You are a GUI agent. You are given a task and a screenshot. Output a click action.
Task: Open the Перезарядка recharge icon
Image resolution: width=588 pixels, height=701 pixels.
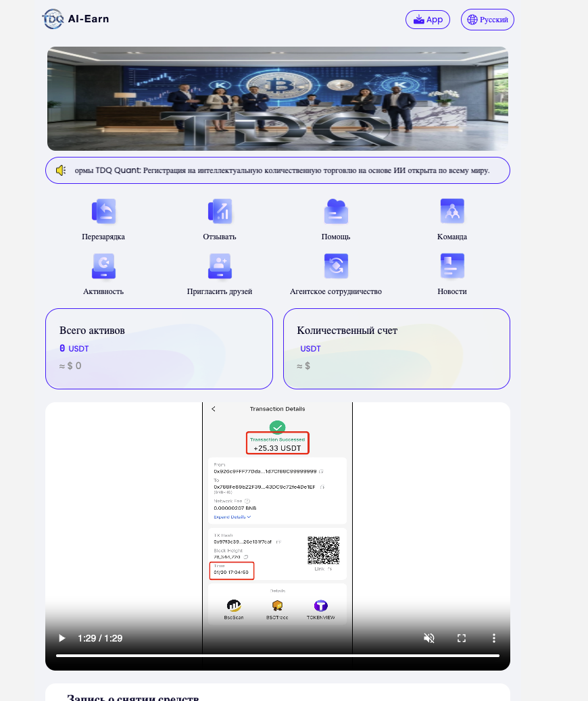[x=103, y=211]
